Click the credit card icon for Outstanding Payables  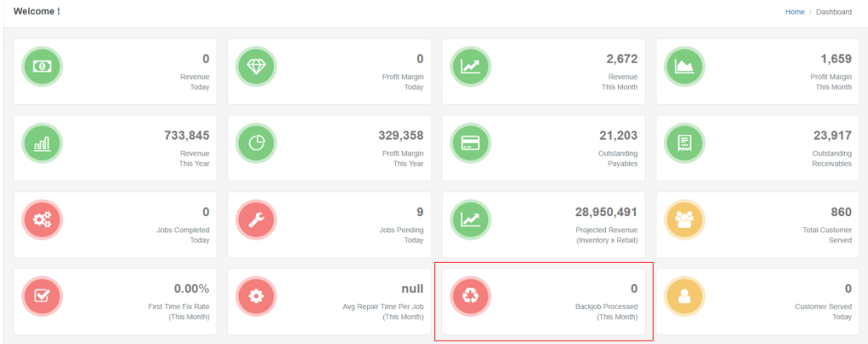pos(470,143)
